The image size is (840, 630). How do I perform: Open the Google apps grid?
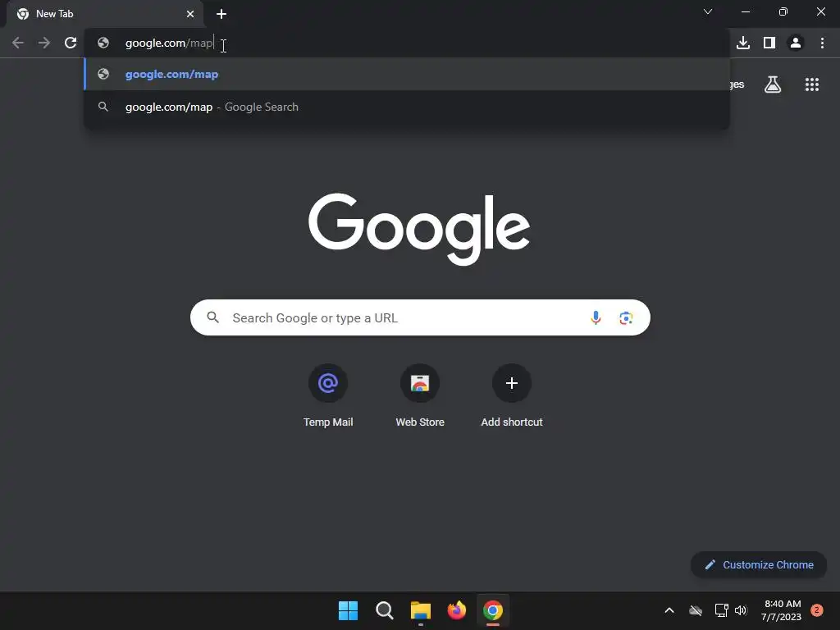click(x=812, y=84)
